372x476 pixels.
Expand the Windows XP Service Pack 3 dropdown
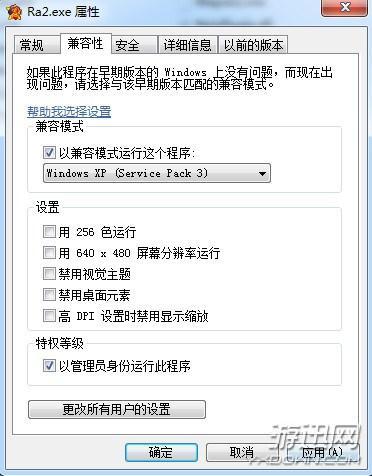(x=157, y=173)
